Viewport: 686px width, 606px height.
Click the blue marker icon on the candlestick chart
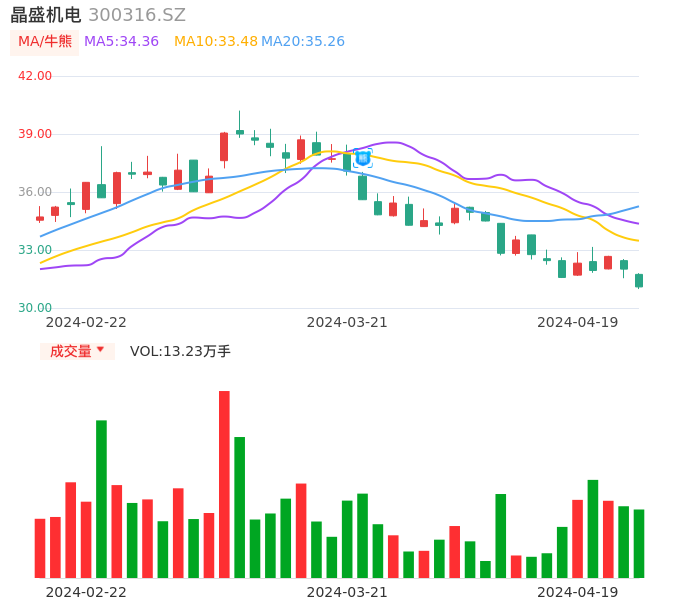tap(363, 157)
